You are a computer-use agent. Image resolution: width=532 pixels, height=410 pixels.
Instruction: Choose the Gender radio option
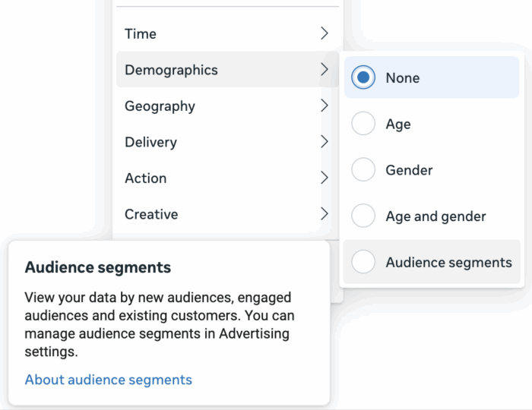pos(363,169)
